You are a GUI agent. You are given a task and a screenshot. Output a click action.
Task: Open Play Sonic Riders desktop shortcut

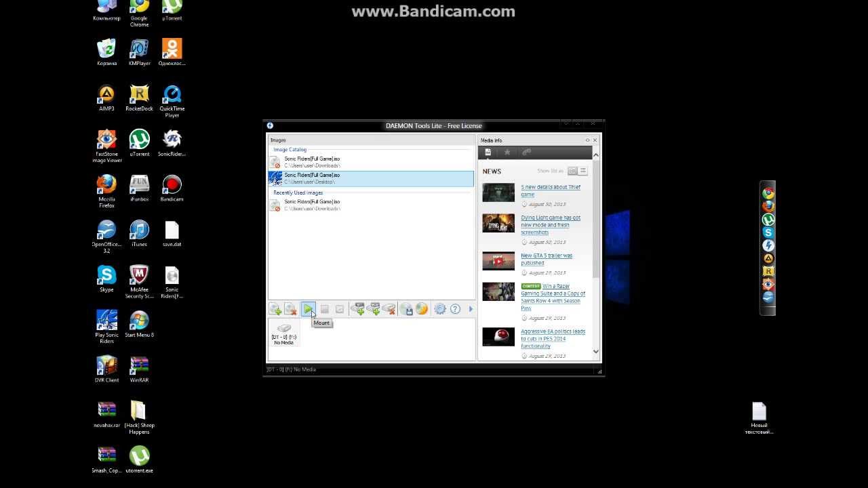tap(106, 327)
